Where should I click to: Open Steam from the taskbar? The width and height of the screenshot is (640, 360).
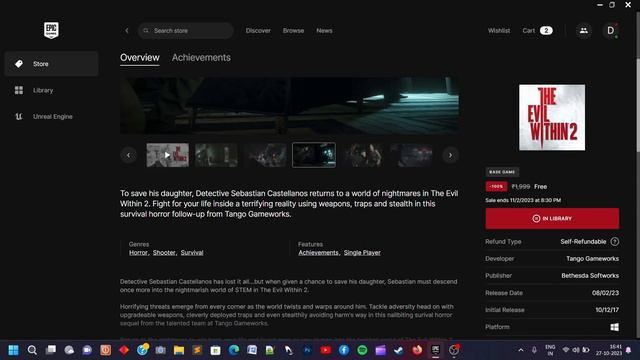point(399,350)
